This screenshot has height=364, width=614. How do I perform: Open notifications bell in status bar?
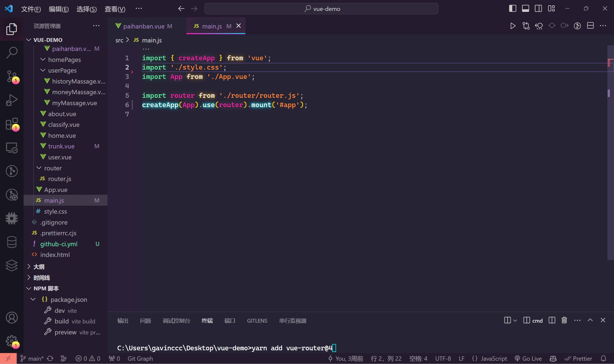tap(603, 359)
